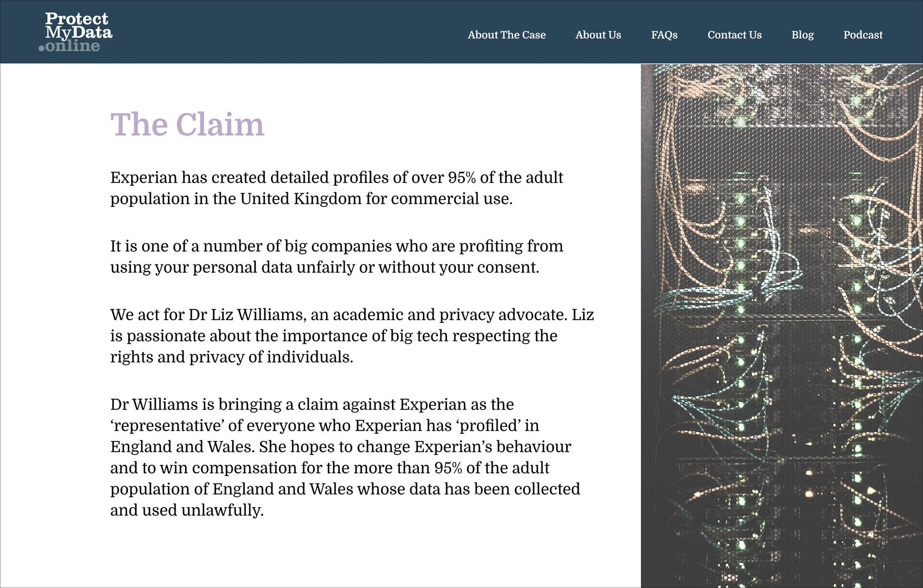
Task: Click the paragraph starting "We act for Dr Liz"
Action: (337, 336)
